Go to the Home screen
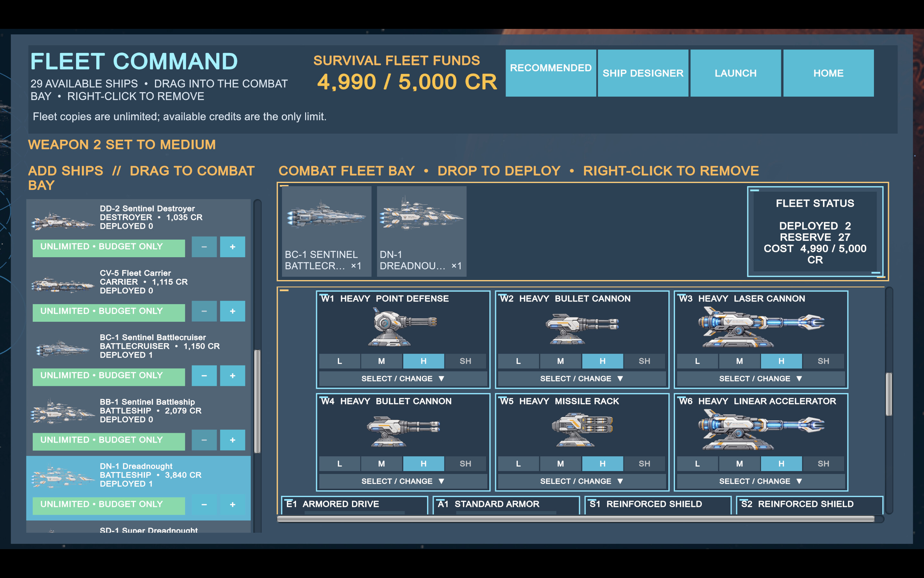 [828, 73]
